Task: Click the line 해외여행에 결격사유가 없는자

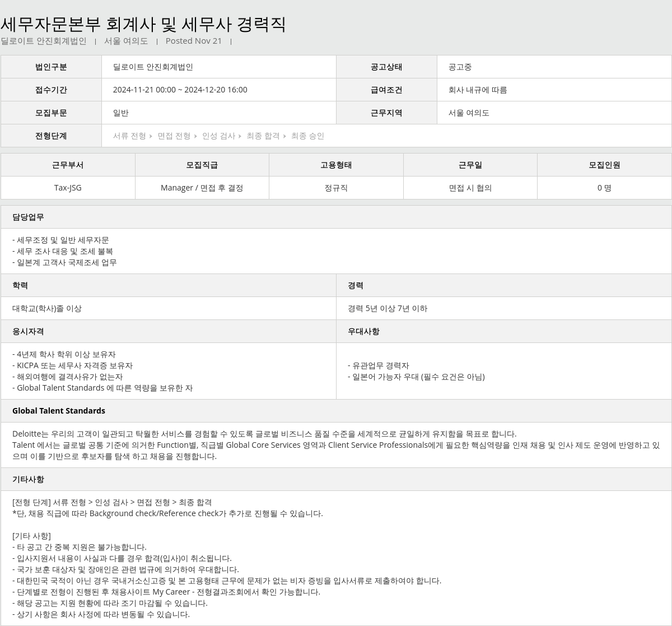Action: point(67,377)
